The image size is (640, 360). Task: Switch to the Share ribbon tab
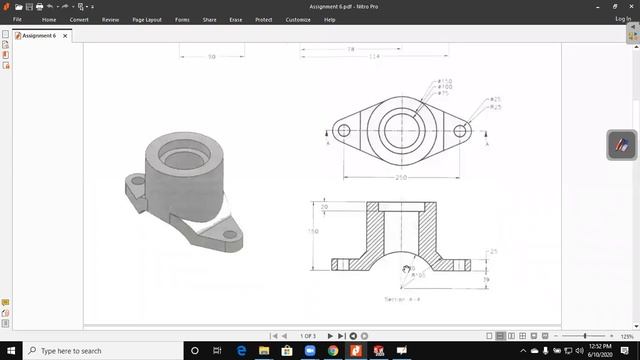(x=209, y=20)
